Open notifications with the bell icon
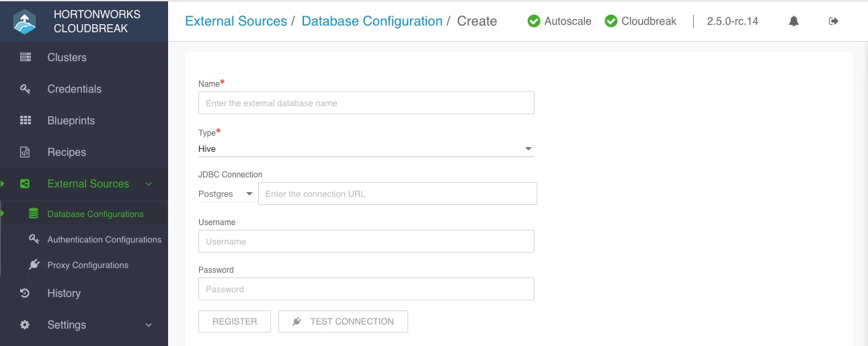Screen dimensions: 868x346 click(794, 21)
